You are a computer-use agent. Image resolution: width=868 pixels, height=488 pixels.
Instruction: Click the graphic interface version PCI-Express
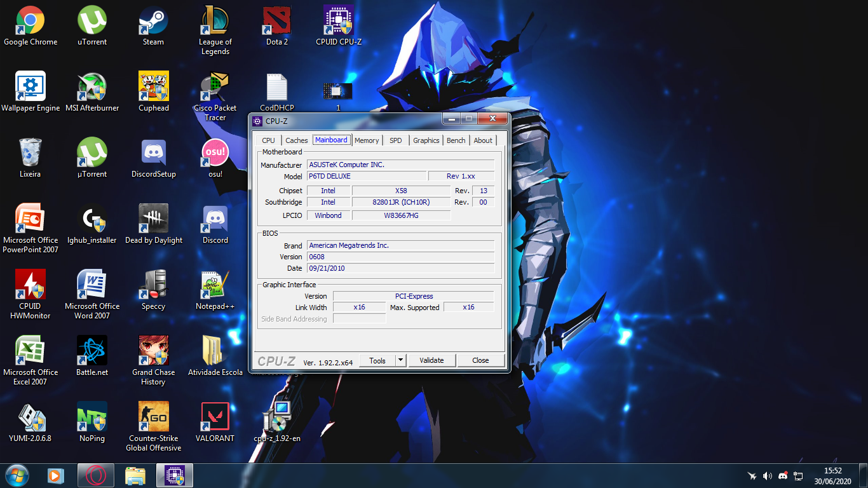coord(414,296)
